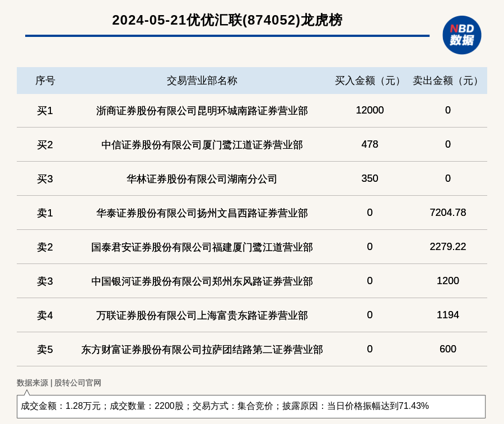Click the buy amount 0 in row 卖4
The width and height of the screenshot is (504, 424).
click(370, 315)
